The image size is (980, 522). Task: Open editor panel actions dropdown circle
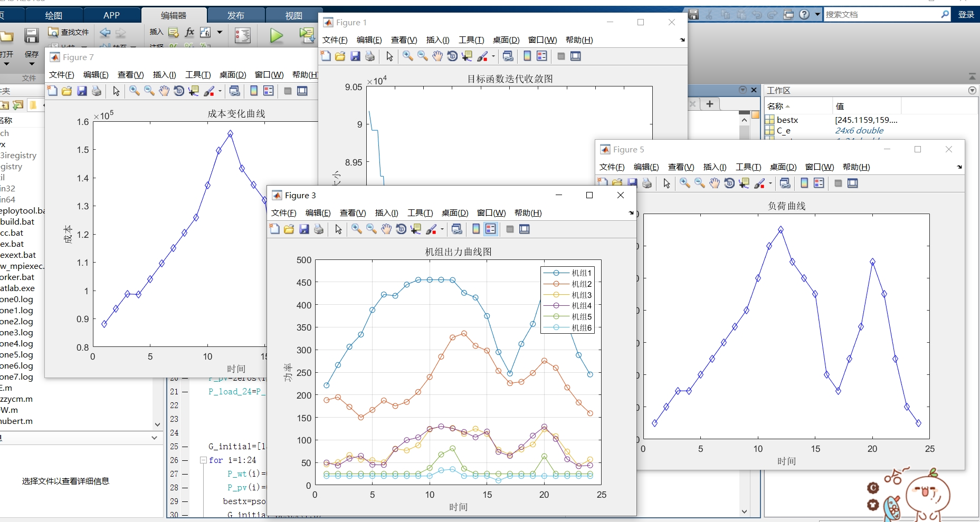[743, 90]
